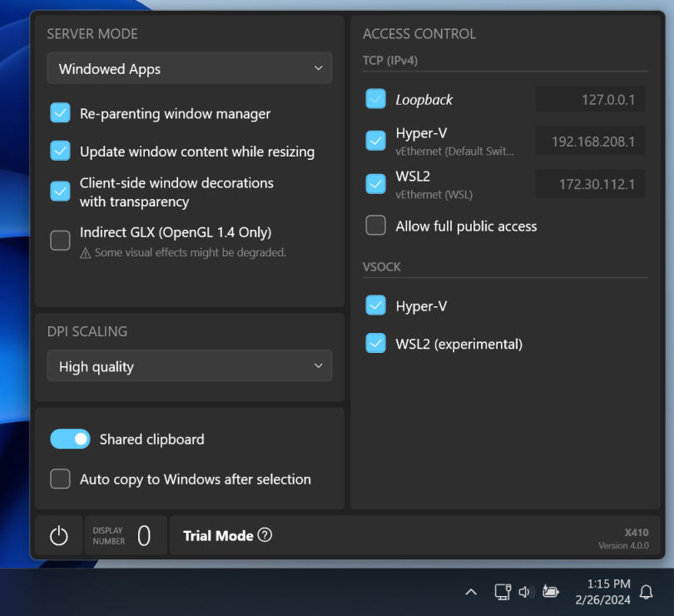Turn off the Shared clipboard toggle
The image size is (674, 616).
pyautogui.click(x=70, y=439)
